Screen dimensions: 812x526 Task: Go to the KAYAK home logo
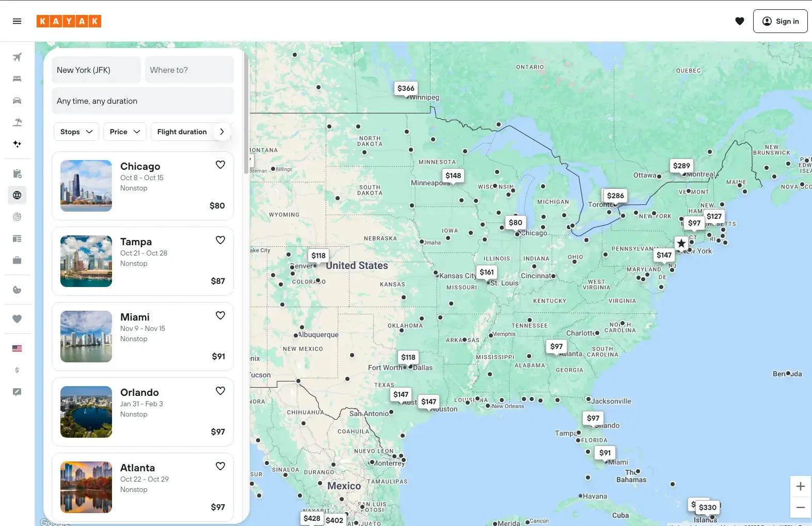(x=69, y=21)
